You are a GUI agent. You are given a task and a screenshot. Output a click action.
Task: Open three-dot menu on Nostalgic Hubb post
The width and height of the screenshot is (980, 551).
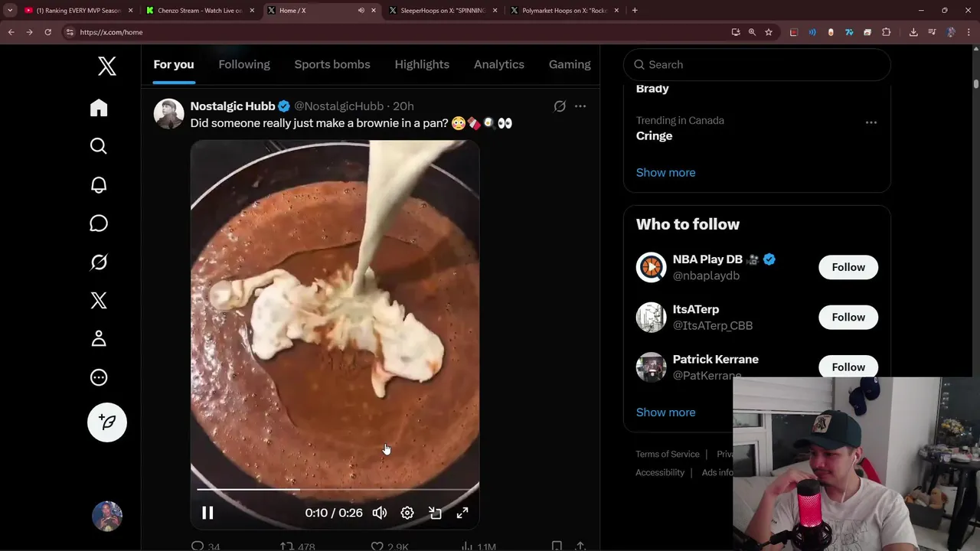580,106
